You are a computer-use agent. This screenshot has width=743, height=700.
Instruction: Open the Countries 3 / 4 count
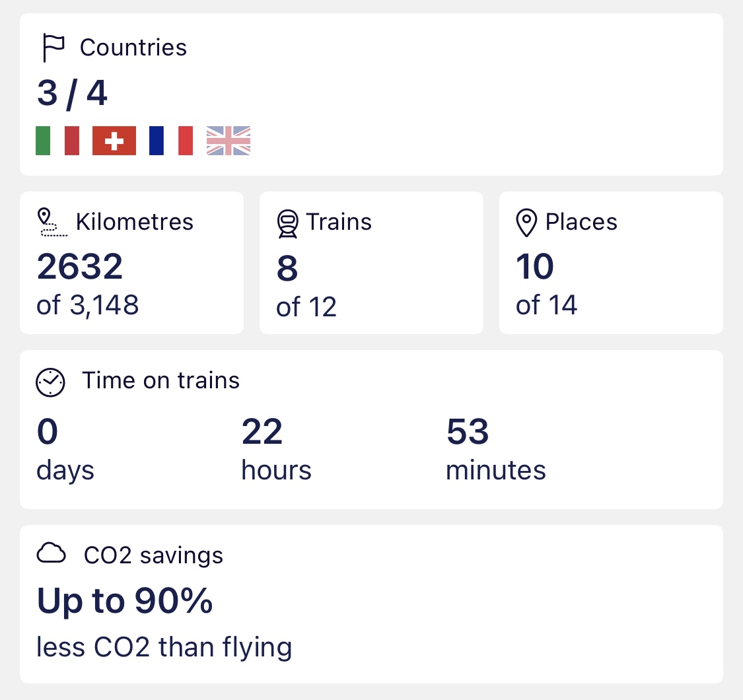click(x=73, y=93)
